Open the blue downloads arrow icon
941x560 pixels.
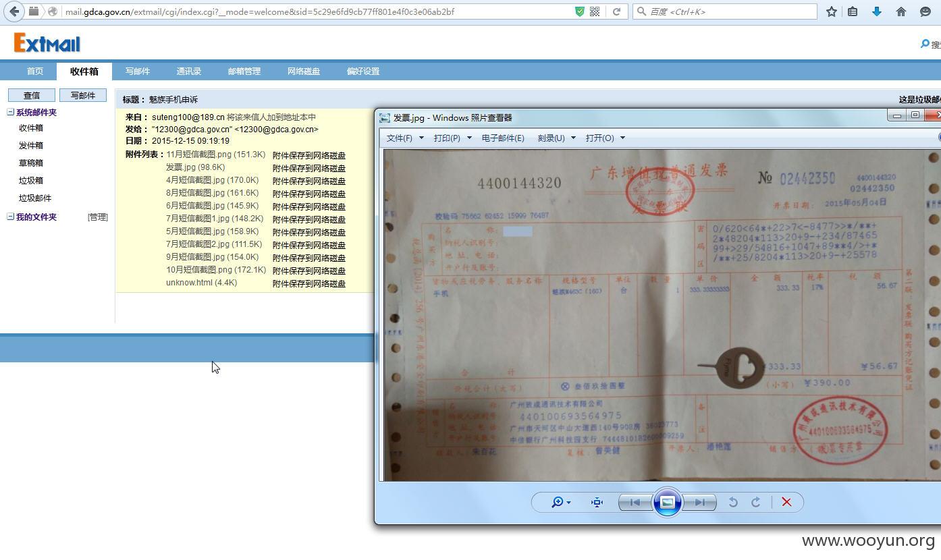click(876, 11)
